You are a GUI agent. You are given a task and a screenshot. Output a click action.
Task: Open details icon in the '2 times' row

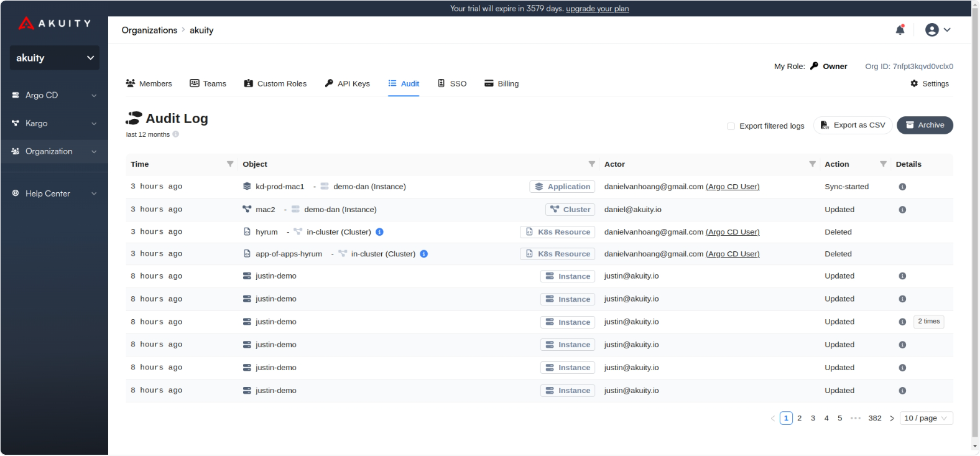click(x=902, y=322)
